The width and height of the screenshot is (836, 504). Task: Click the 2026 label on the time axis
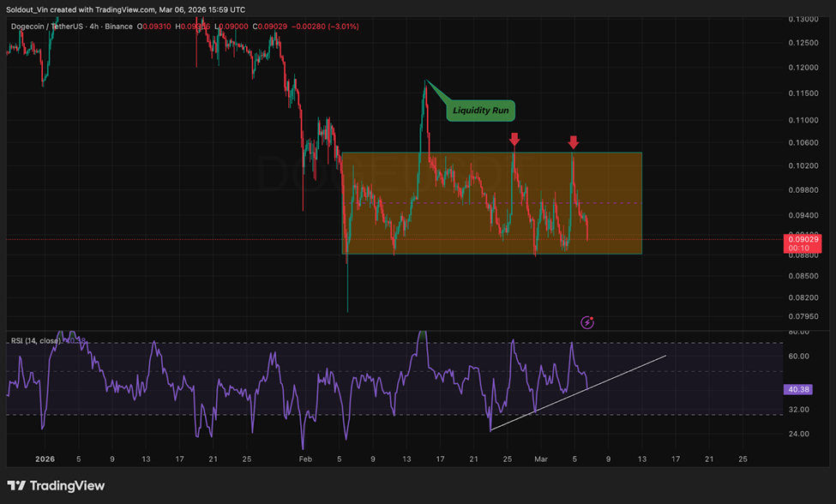click(x=47, y=459)
